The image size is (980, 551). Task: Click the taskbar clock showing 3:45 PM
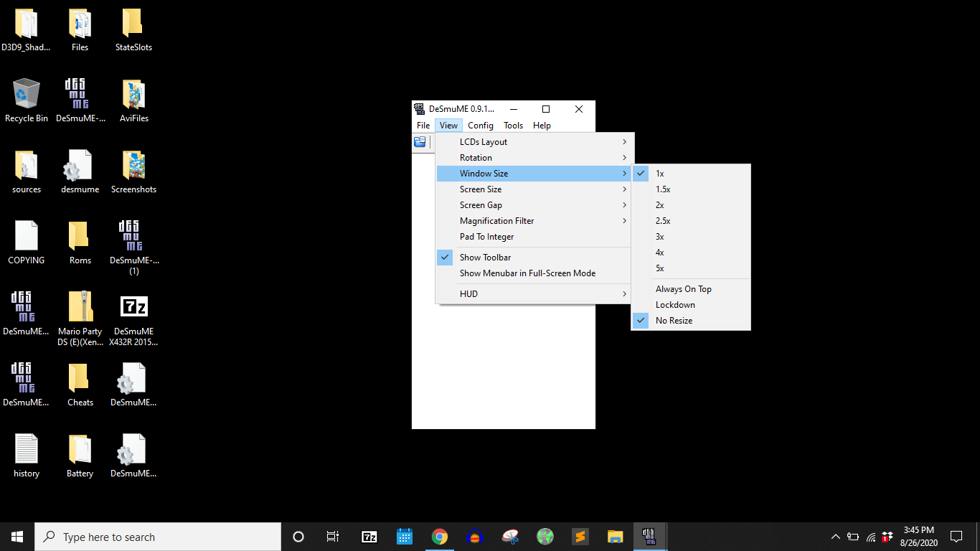pos(918,537)
